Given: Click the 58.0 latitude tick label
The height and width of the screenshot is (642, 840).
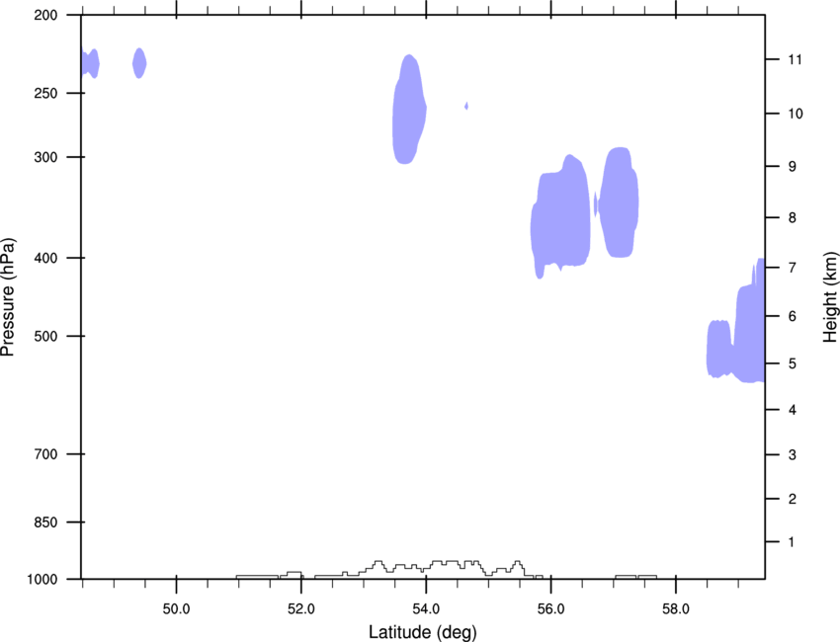Looking at the screenshot, I should tap(676, 608).
